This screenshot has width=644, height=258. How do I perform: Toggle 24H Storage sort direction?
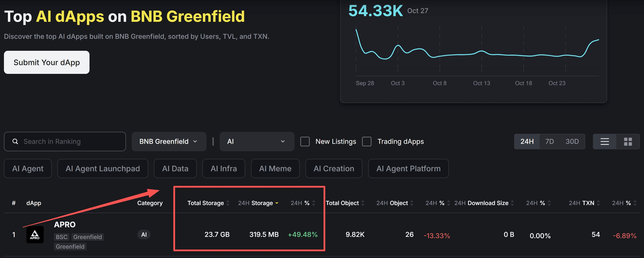(277, 203)
